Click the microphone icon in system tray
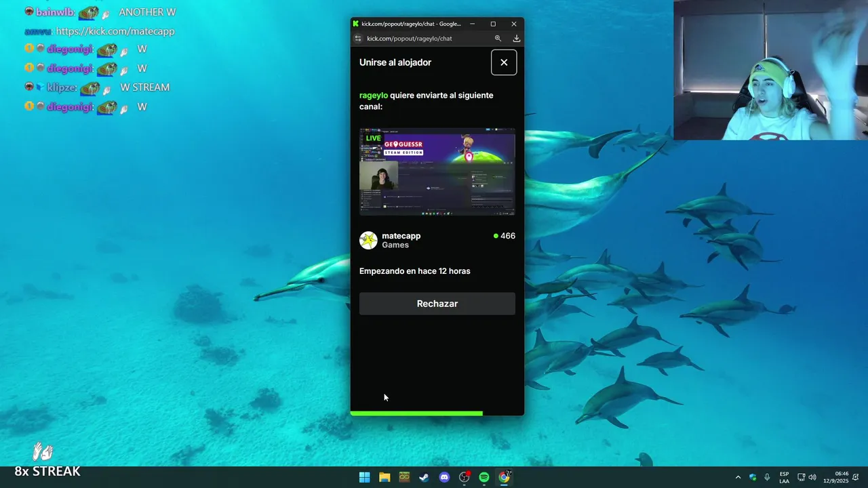 point(767,477)
